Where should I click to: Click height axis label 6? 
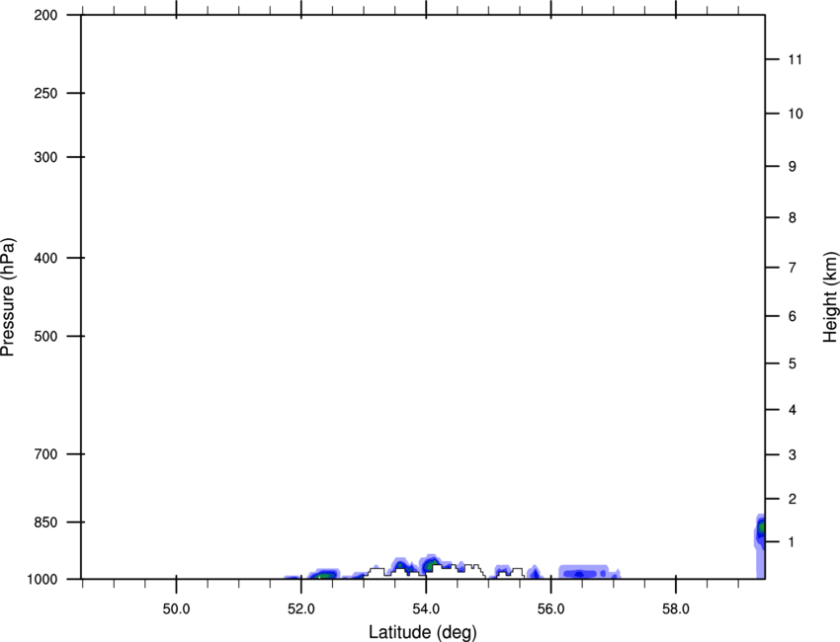(x=792, y=316)
